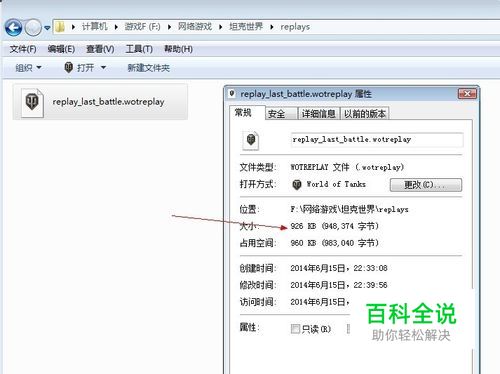
Task: Click the 更改(C)... button
Action: click(x=426, y=185)
